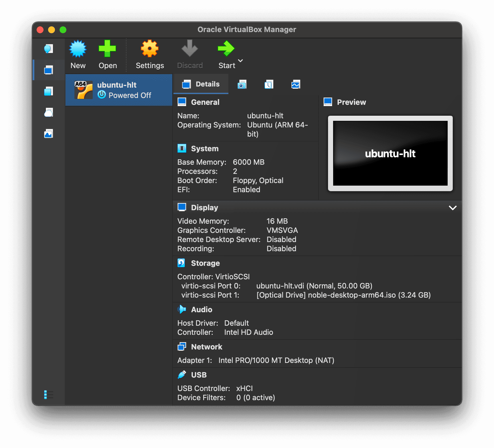The width and height of the screenshot is (494, 448).
Task: Click the USB plug icon
Action: coord(182,375)
